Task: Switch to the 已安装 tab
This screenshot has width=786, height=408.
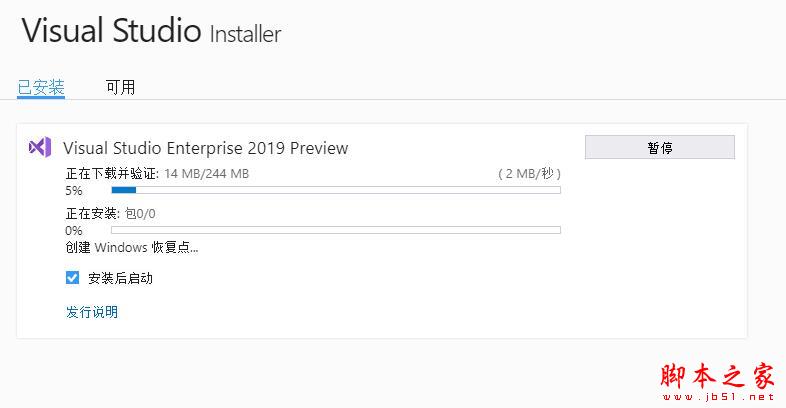Action: click(x=41, y=87)
